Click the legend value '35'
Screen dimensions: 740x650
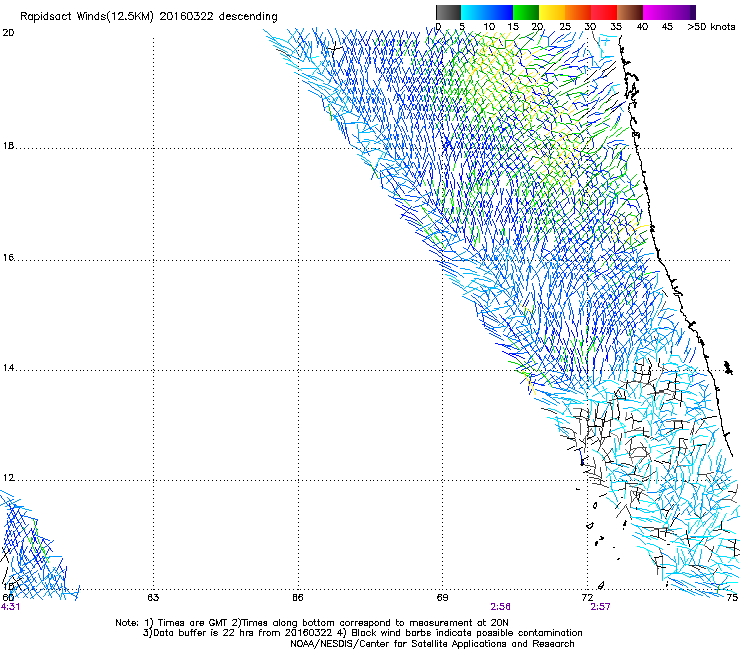coord(616,27)
